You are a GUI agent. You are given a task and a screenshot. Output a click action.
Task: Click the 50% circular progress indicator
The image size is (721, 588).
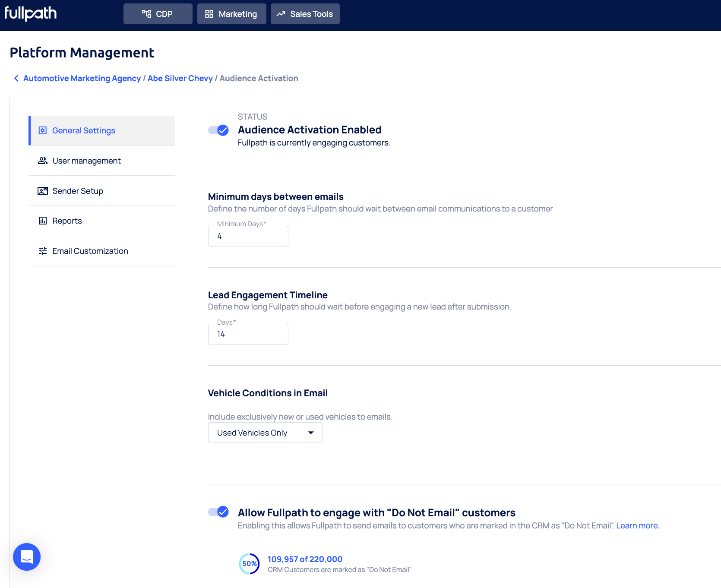click(249, 564)
